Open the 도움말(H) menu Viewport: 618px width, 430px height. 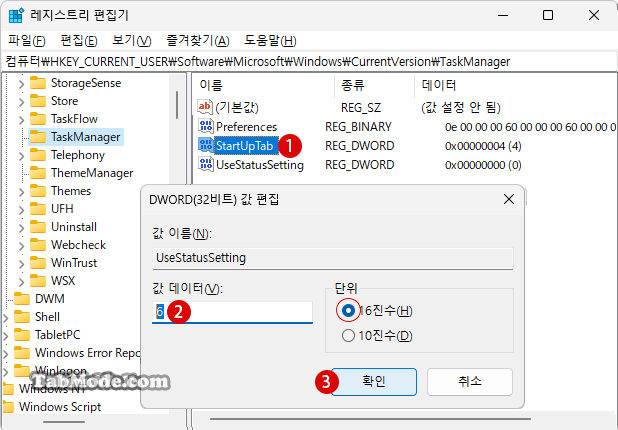coord(270,40)
